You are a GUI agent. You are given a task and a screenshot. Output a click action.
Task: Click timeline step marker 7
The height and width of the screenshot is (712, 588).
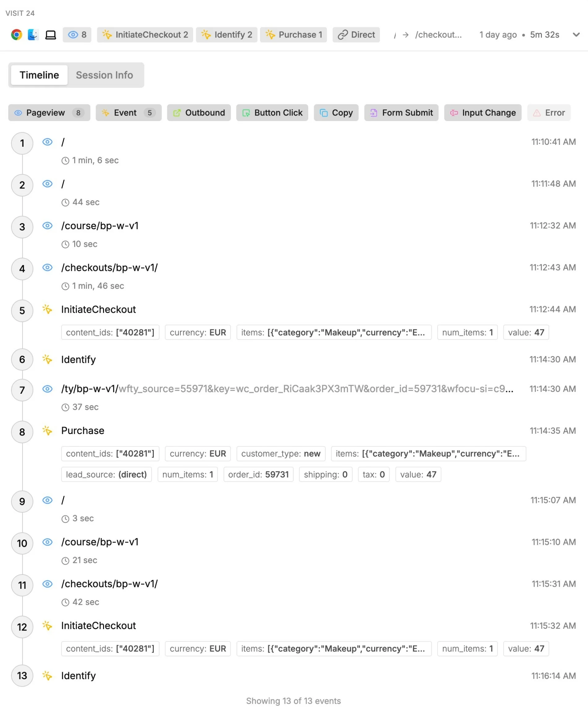22,390
